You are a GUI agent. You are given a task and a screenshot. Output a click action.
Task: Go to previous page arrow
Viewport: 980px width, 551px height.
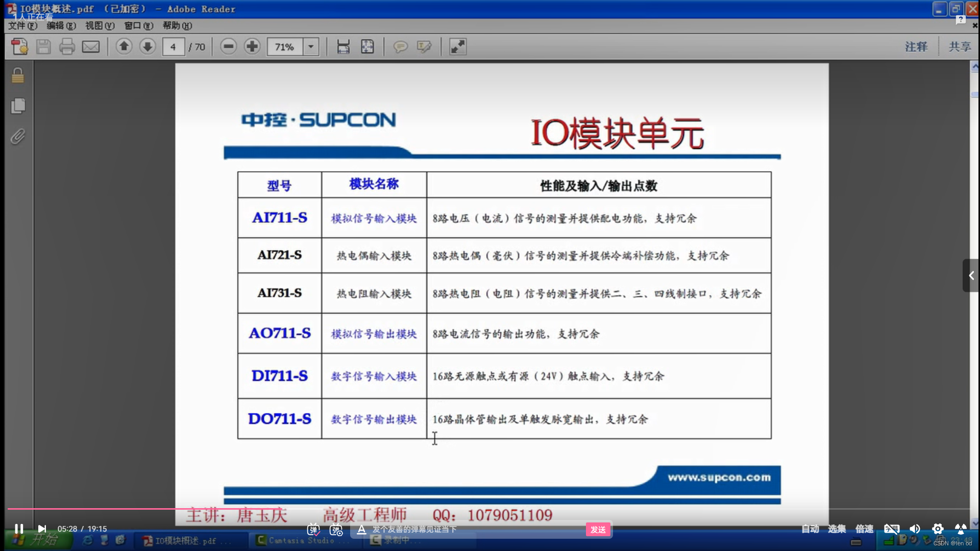124,47
